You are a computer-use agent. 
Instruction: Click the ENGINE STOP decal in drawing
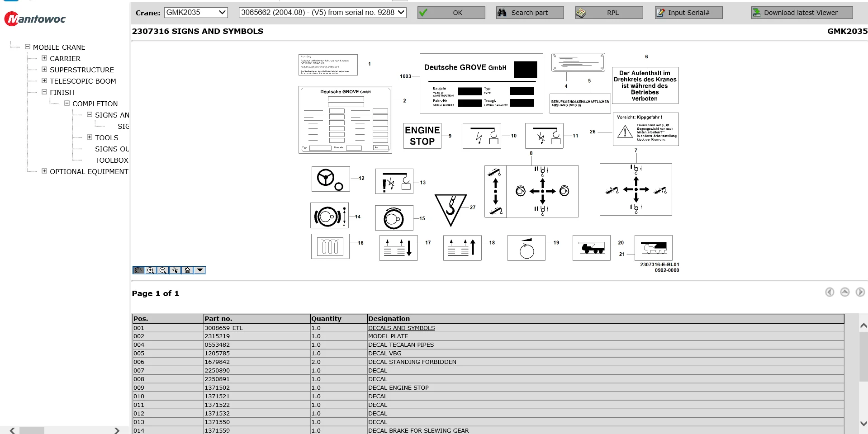(x=422, y=136)
